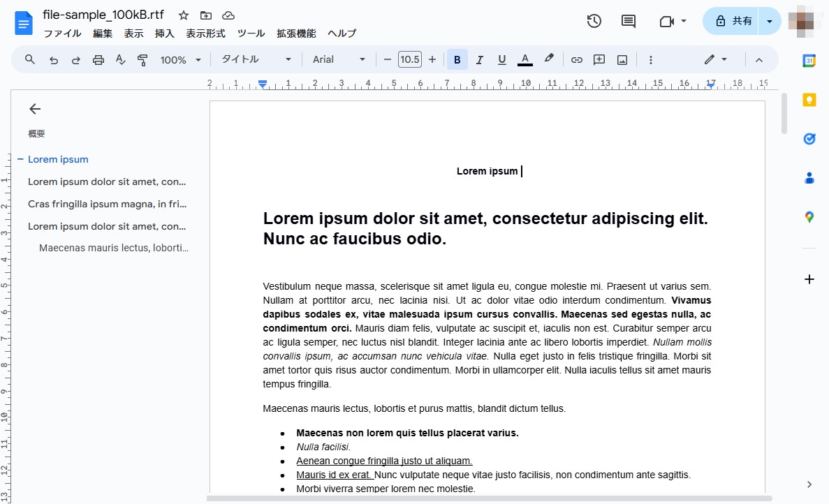Jump to Cras fringilla heading in outline
829x504 pixels.
(107, 204)
